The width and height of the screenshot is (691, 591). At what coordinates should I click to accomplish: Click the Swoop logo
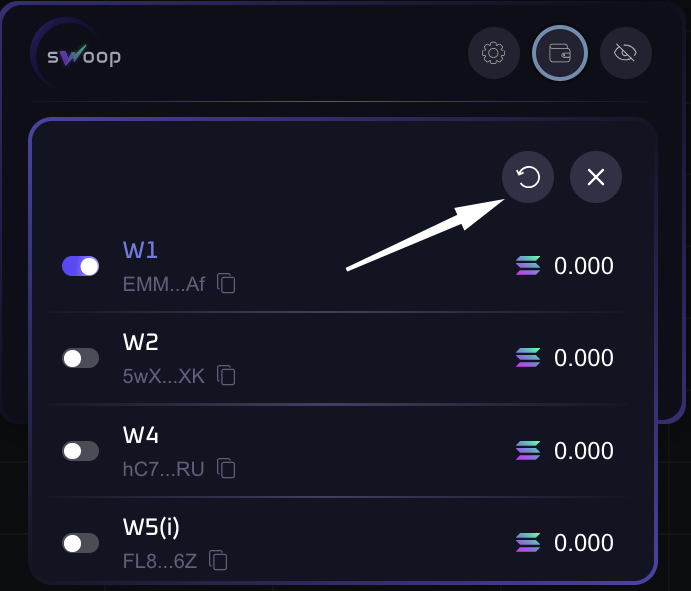(78, 54)
